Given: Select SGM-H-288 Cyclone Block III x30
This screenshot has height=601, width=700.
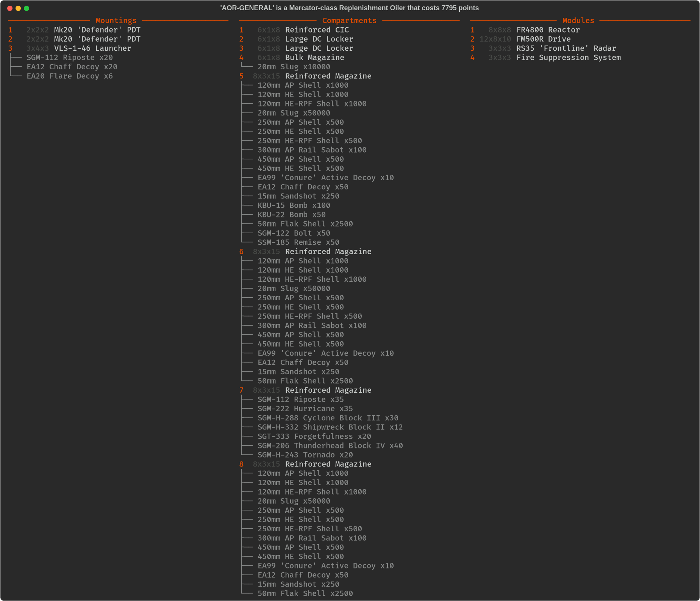Looking at the screenshot, I should [x=328, y=418].
